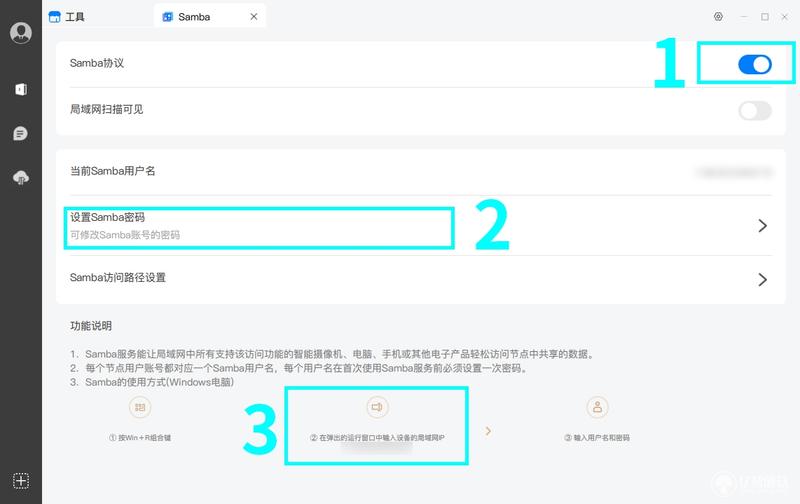
Task: Open the cloud transfer icon in sidebar
Action: tap(21, 178)
